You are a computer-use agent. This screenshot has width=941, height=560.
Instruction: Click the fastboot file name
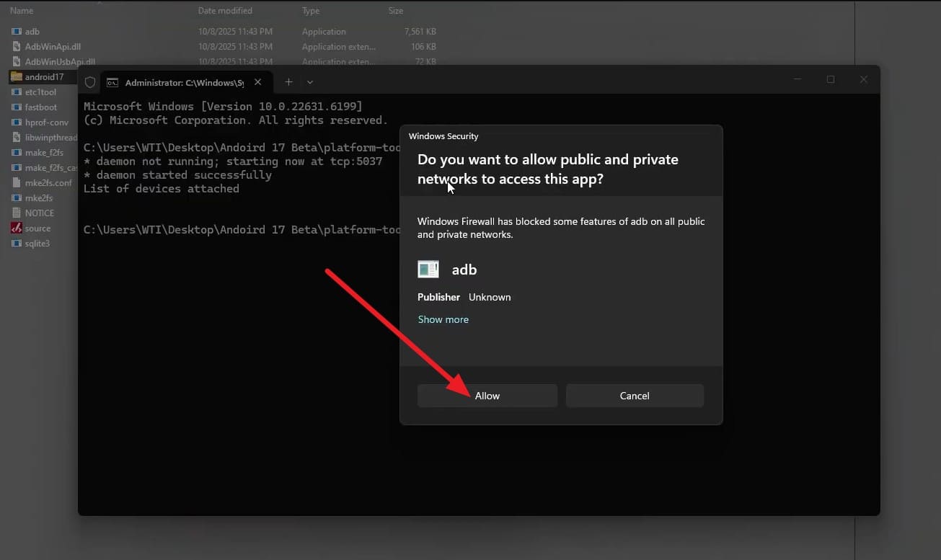pos(41,107)
